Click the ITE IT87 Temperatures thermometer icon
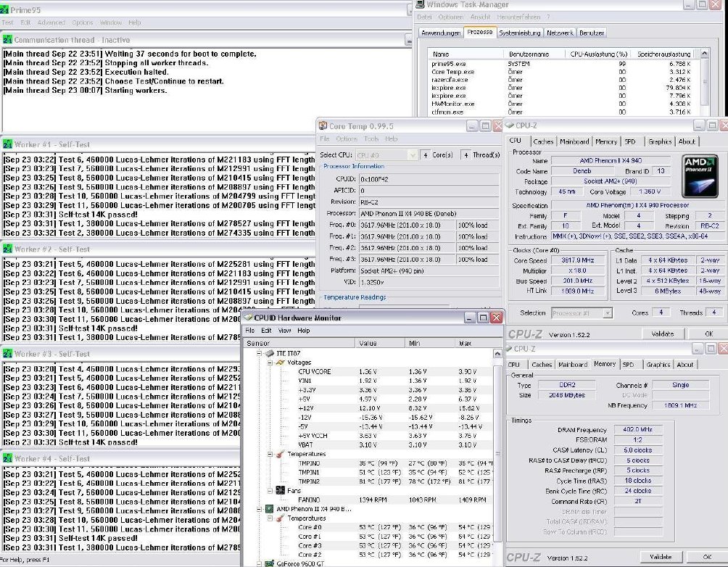Viewport: 728px width, 567px height. coord(281,454)
